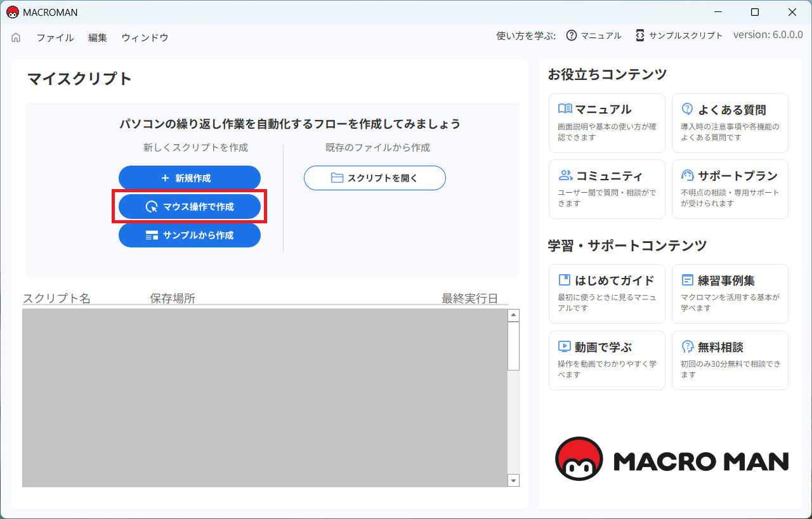Click the template icon on サンプルから作成
The image size is (812, 519).
tap(152, 235)
